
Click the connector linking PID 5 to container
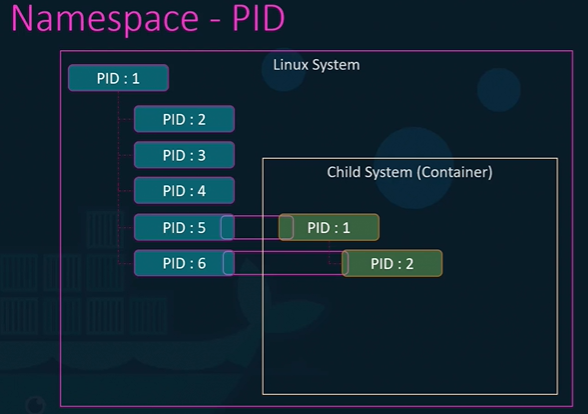[257, 227]
